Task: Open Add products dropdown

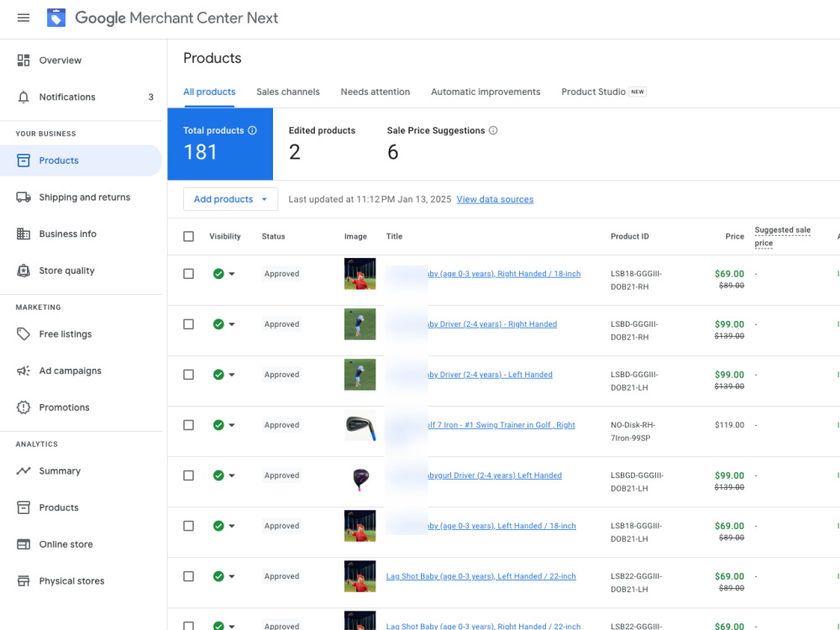Action: click(230, 199)
